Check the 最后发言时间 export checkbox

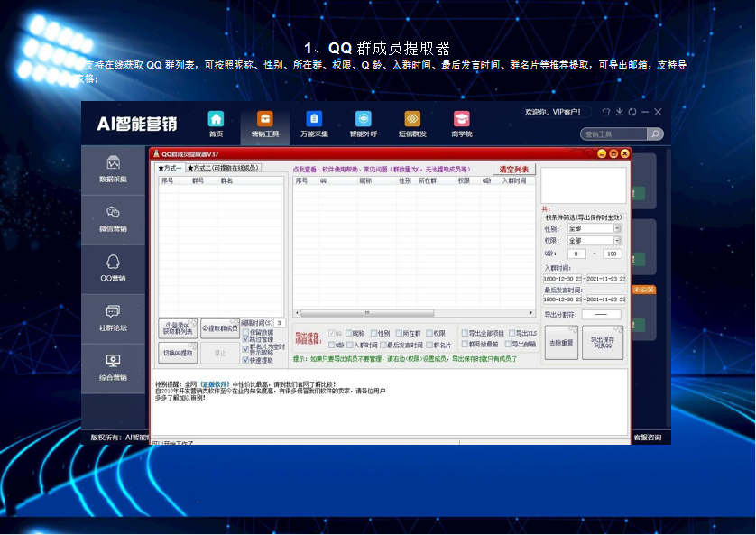pyautogui.click(x=383, y=345)
